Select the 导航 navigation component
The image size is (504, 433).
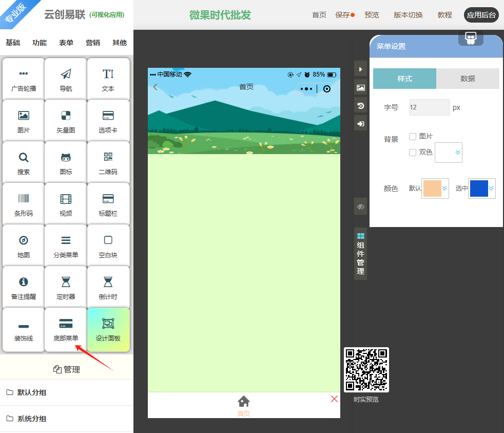66,79
